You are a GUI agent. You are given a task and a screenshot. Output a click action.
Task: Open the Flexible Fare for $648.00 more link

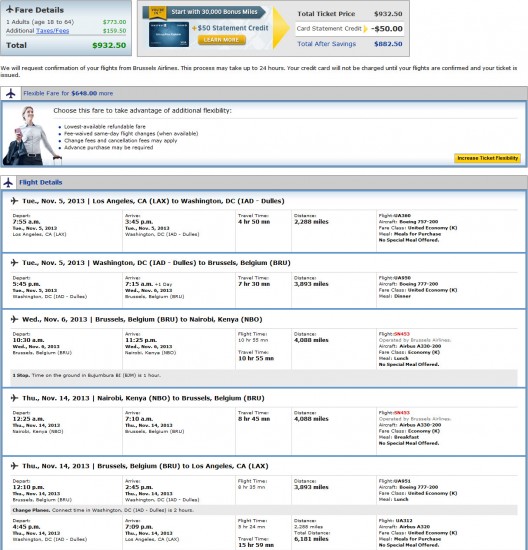68,93
